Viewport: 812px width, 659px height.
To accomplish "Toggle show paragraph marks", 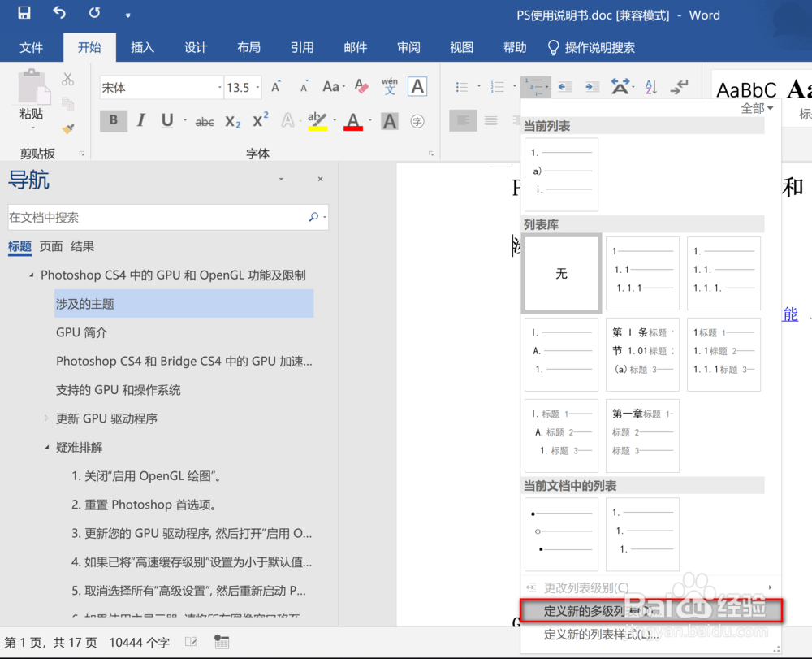I will click(679, 86).
